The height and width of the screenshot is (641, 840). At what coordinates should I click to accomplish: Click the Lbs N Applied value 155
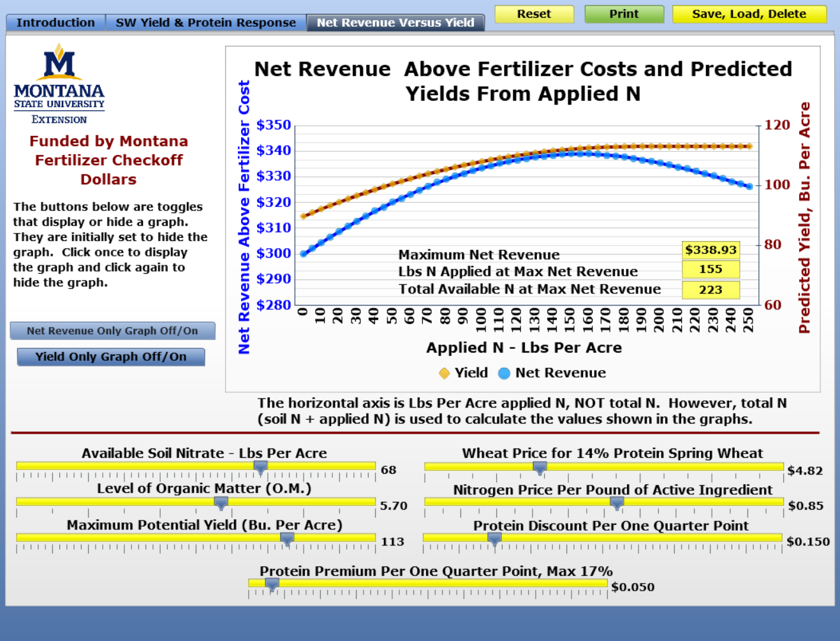pyautogui.click(x=711, y=269)
